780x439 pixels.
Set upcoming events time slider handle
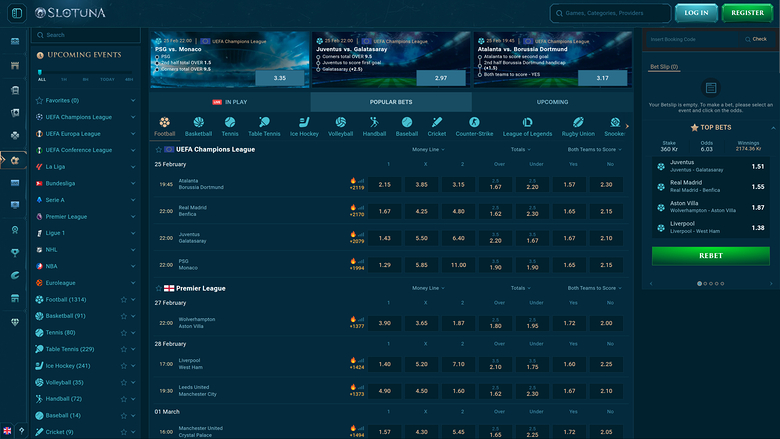pyautogui.click(x=40, y=73)
